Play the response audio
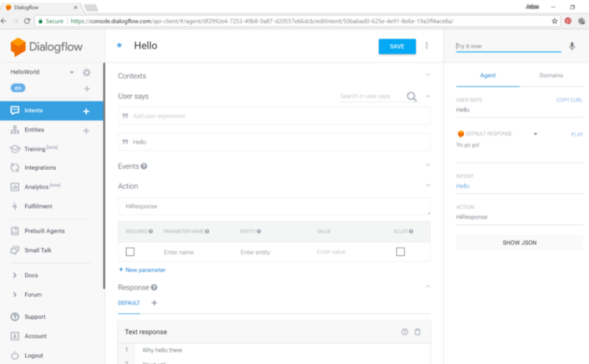589x364 pixels. point(577,135)
